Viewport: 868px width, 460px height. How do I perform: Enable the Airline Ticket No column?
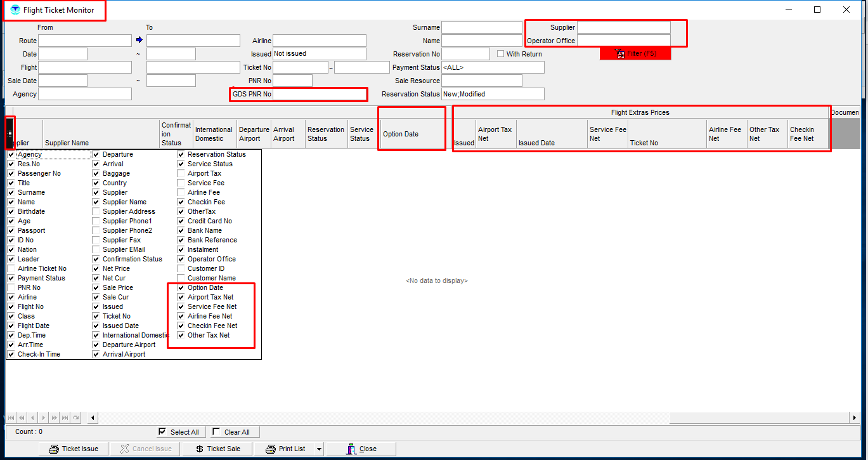(x=11, y=268)
